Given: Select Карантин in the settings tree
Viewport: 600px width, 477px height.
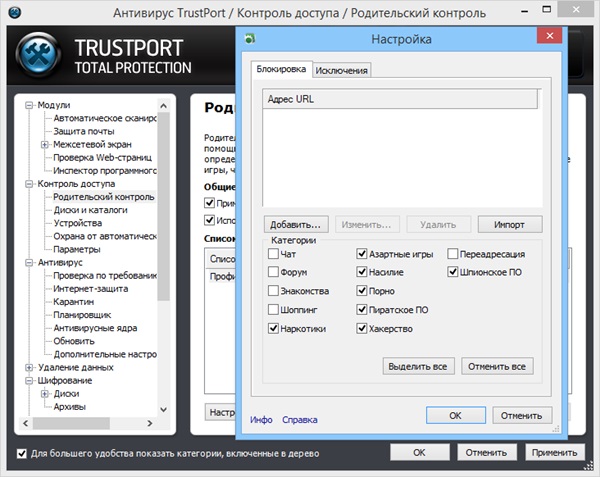Looking at the screenshot, I should (x=73, y=302).
